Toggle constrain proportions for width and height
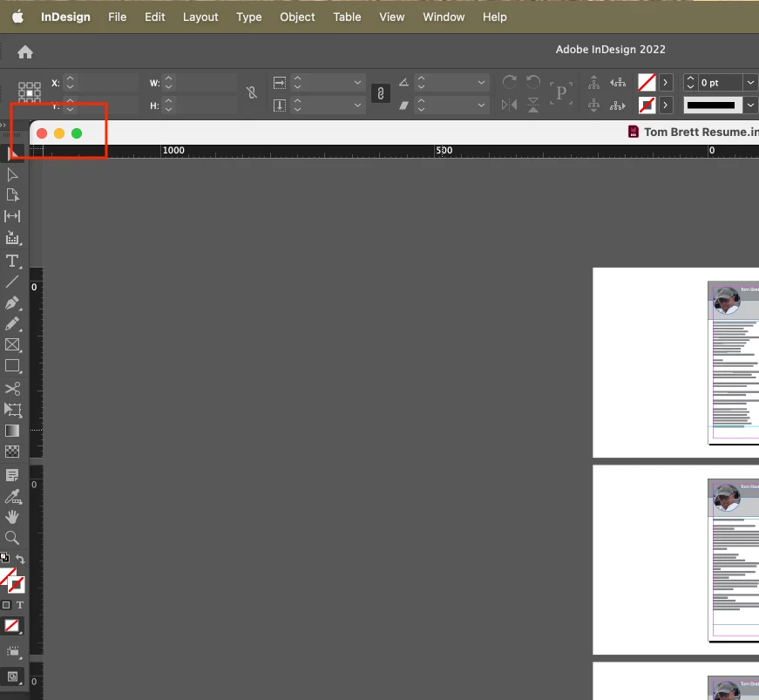Screen dimensions: 759x700 pyautogui.click(x=252, y=92)
